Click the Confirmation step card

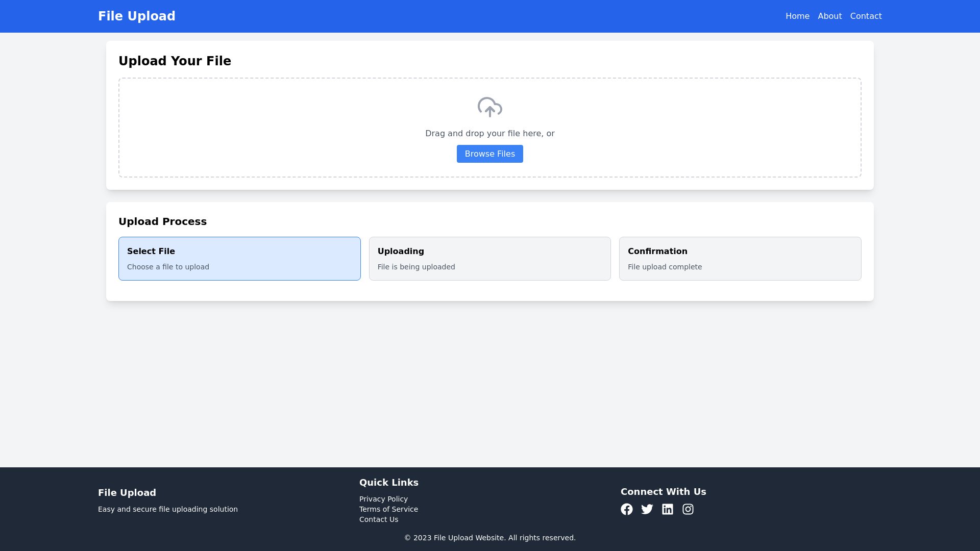pyautogui.click(x=740, y=258)
